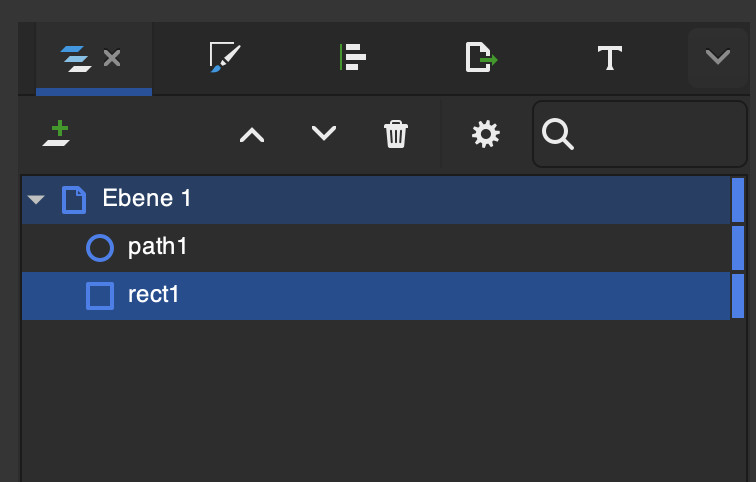Open the Align and Distribute tab

353,57
